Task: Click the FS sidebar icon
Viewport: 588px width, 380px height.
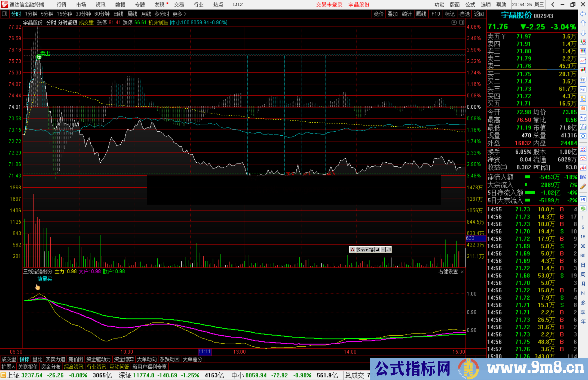Action: [583, 199]
